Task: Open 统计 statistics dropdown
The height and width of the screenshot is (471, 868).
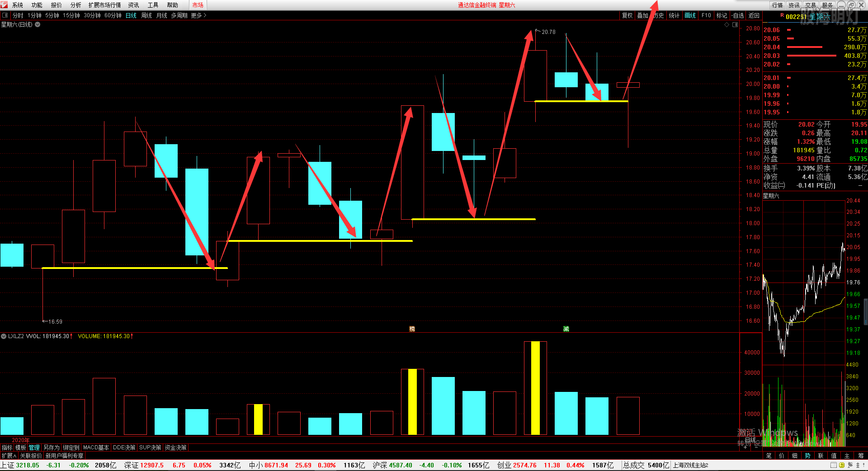Action: tap(674, 15)
